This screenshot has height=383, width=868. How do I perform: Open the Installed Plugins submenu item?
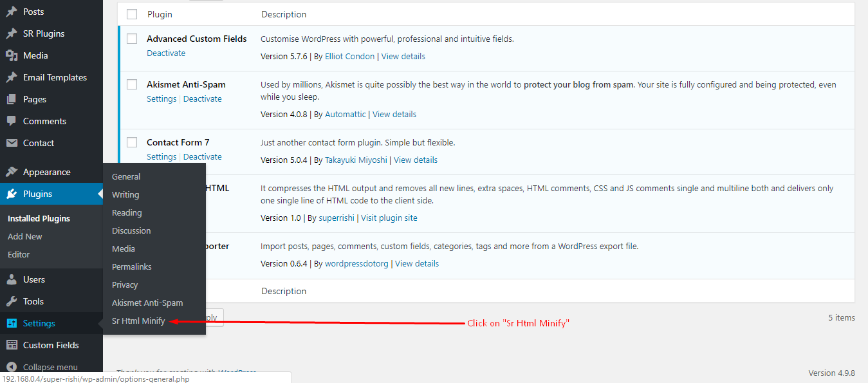(x=39, y=218)
